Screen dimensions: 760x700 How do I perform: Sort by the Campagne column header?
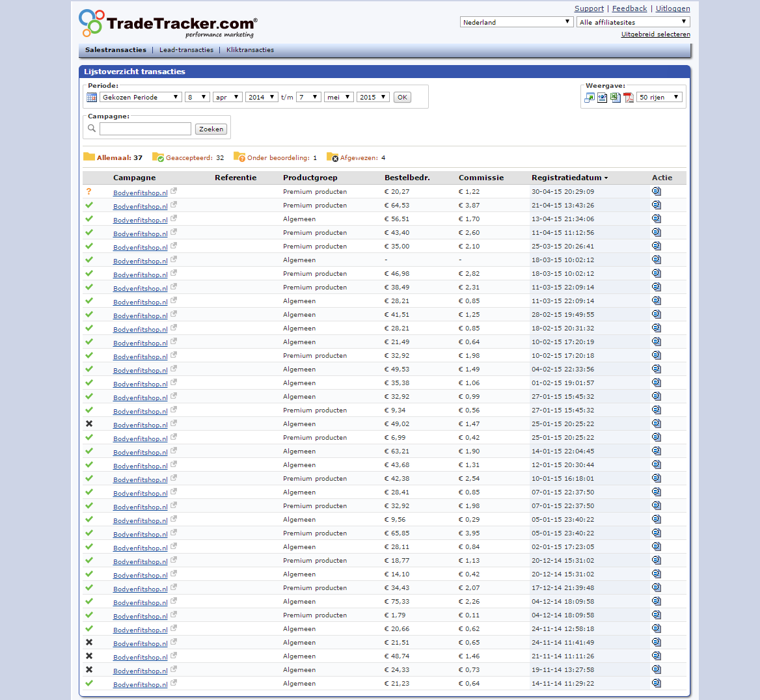134,178
